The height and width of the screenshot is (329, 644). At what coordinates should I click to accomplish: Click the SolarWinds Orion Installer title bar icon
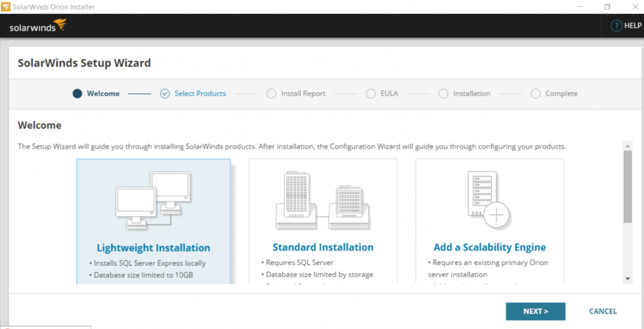6,6
